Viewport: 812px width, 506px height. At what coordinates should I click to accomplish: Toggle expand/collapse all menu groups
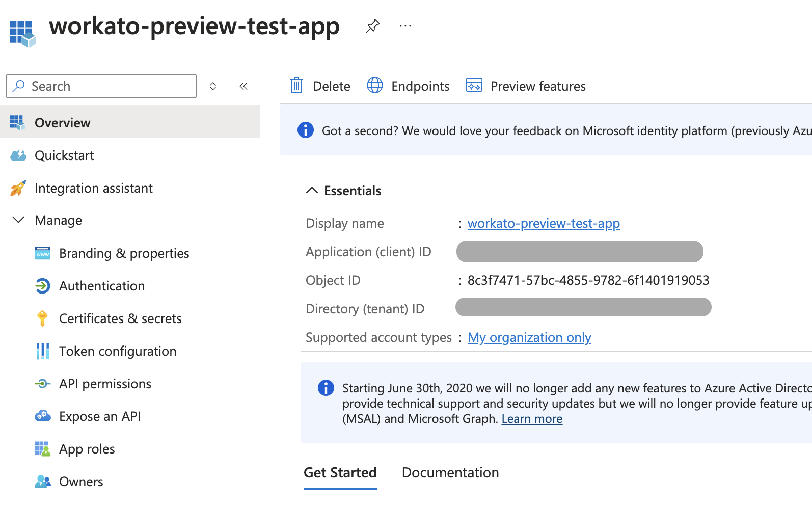tap(213, 86)
